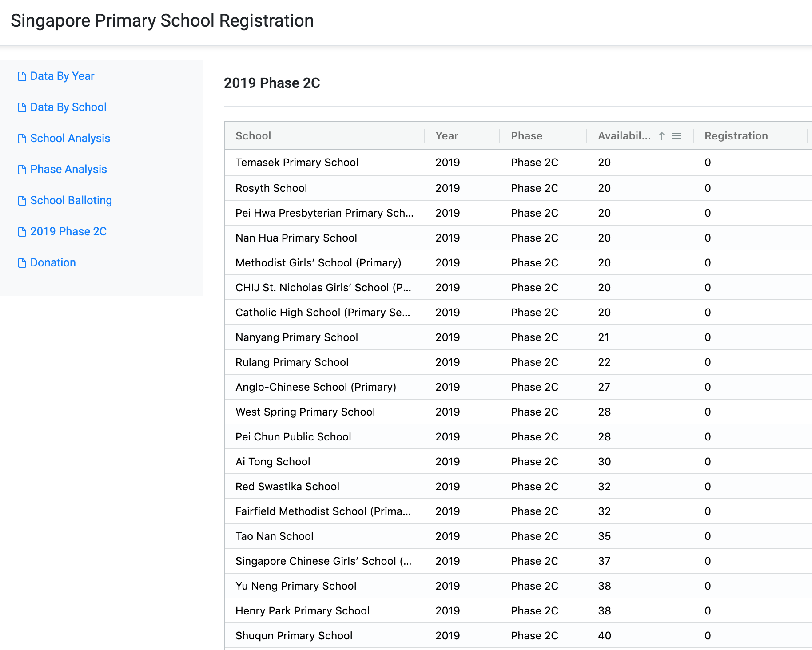The image size is (812, 650).
Task: Select the Nanyang Primary School row
Action: pos(296,337)
